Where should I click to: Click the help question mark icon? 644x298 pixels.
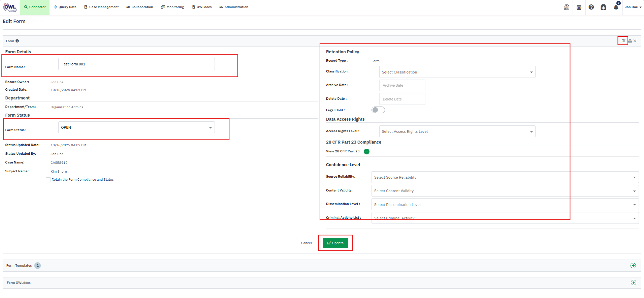click(x=591, y=7)
